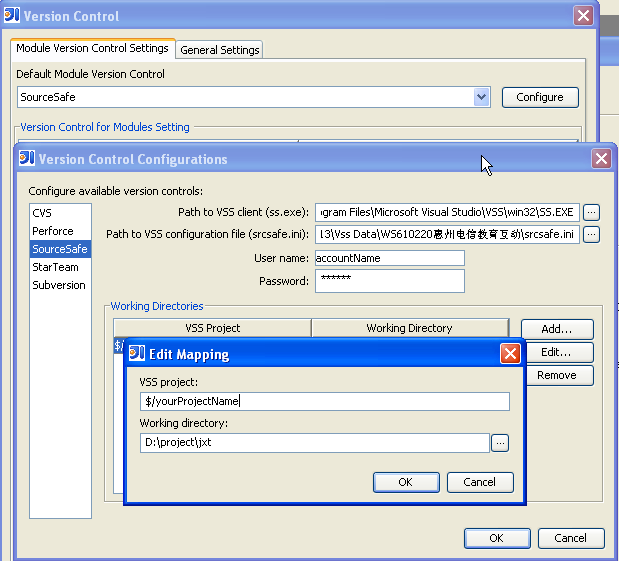The image size is (619, 561).
Task: Click the srcsafe.ini path field
Action: pyautogui.click(x=447, y=235)
